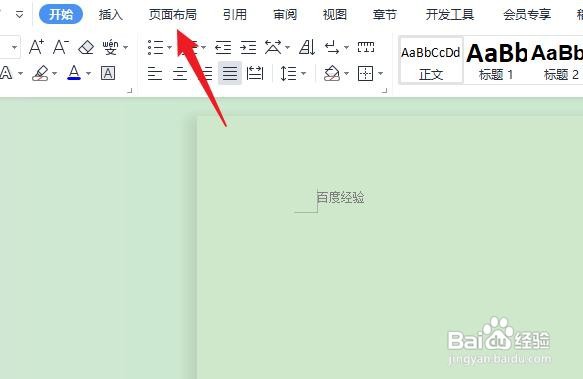Insert bullet list icon

pyautogui.click(x=155, y=48)
